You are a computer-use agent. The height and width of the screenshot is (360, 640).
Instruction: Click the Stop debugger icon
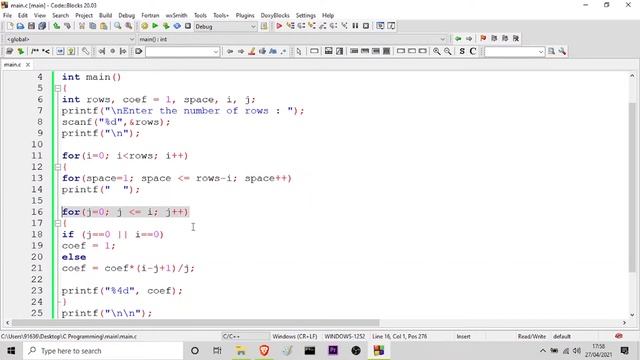pos(366,26)
